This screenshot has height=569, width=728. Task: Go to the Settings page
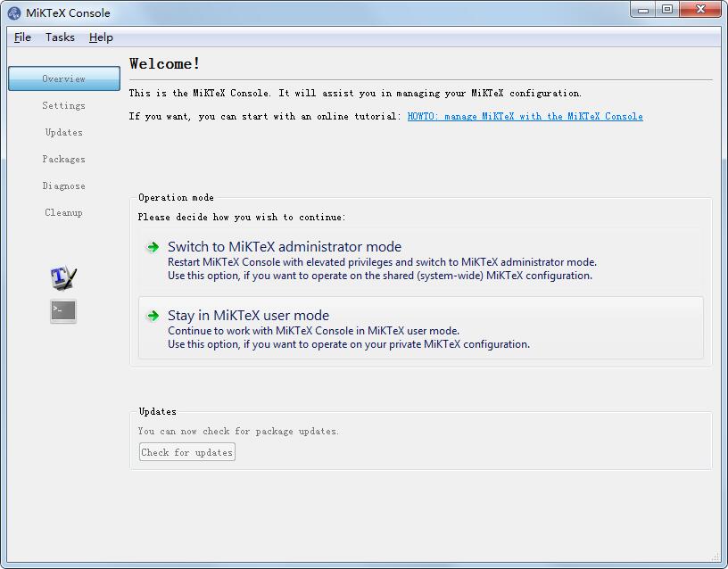pyautogui.click(x=64, y=105)
